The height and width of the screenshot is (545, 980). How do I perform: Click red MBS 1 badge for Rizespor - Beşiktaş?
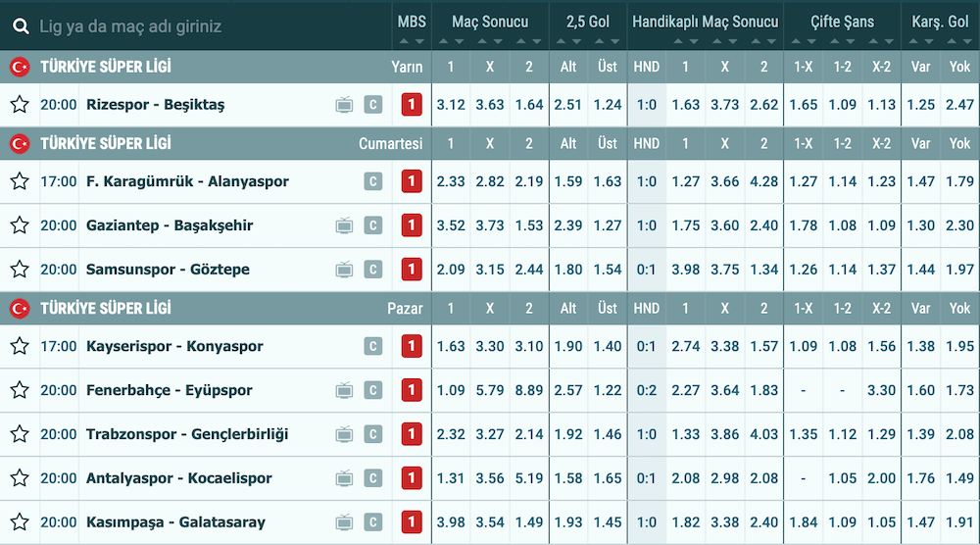click(x=412, y=104)
